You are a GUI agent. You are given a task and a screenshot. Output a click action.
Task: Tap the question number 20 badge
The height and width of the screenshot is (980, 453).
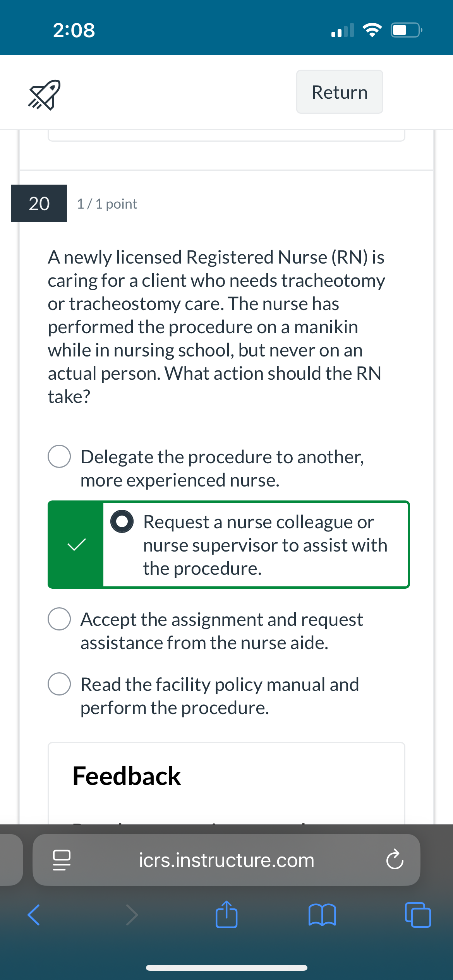tap(39, 203)
